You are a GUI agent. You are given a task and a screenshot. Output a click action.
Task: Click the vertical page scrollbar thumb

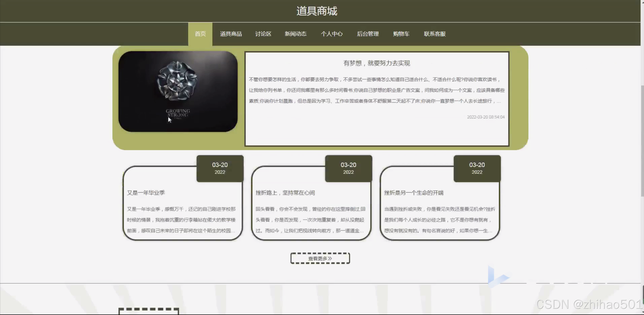point(642,141)
